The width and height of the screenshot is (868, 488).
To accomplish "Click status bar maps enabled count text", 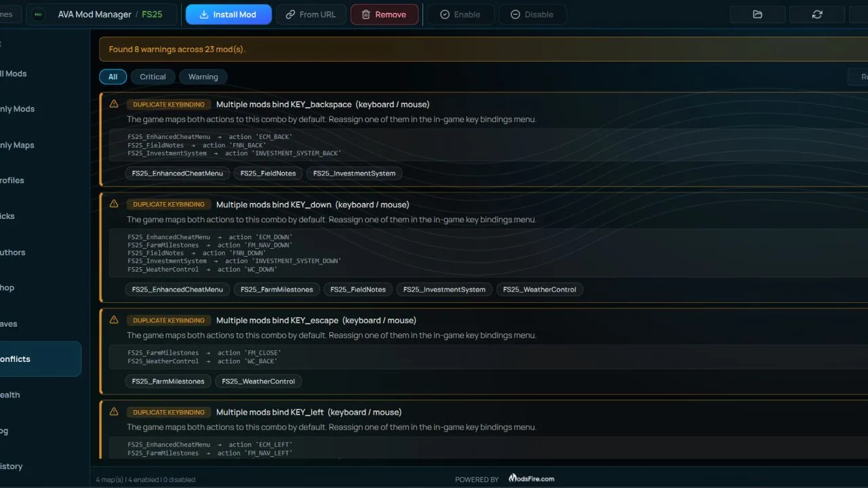I will pos(146,479).
